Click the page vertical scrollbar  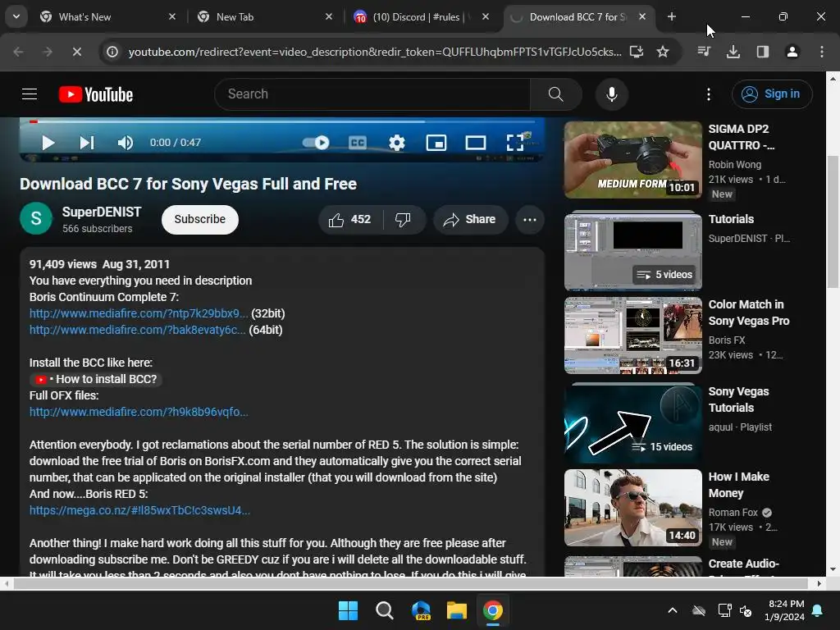tap(832, 221)
